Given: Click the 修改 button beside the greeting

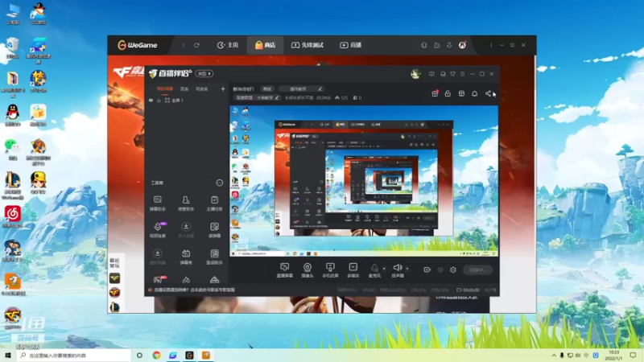Looking at the screenshot, I should point(267,89).
